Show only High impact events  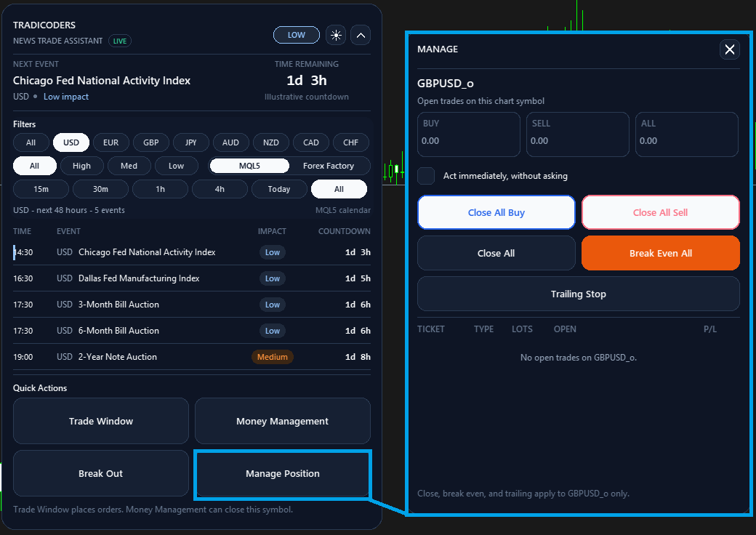81,166
